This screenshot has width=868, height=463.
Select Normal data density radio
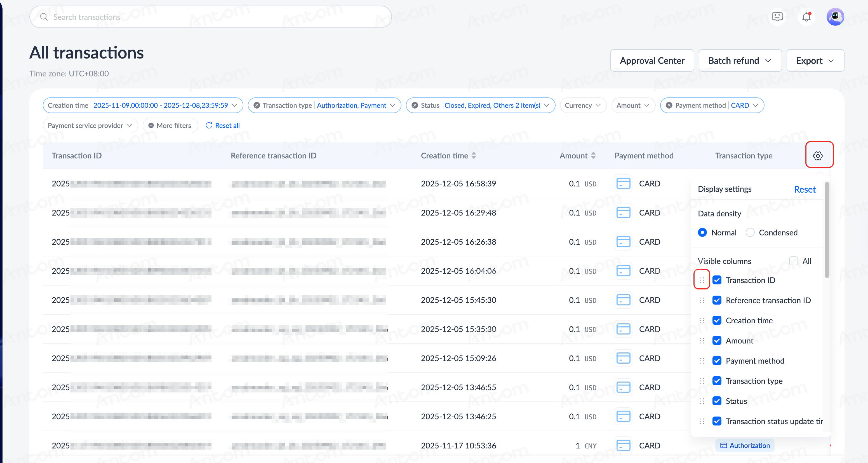tap(702, 232)
